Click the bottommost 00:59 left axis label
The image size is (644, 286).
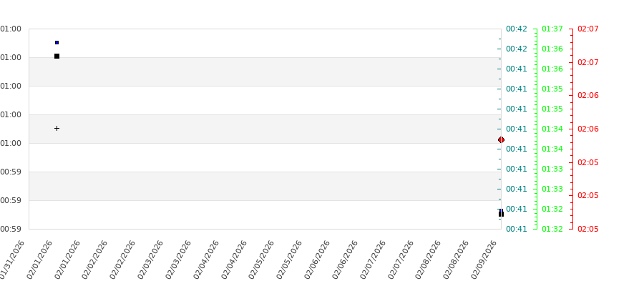pos(11,229)
